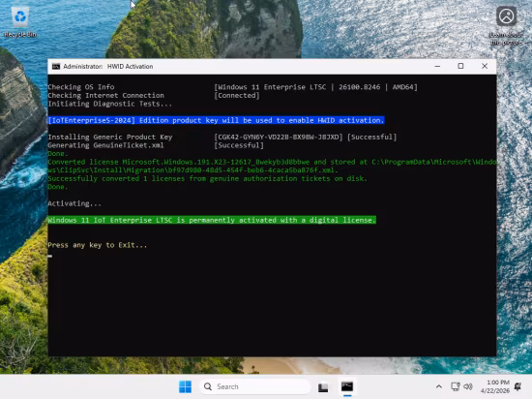Open the volume tray icon
This screenshot has height=399, width=532.
(x=468, y=386)
